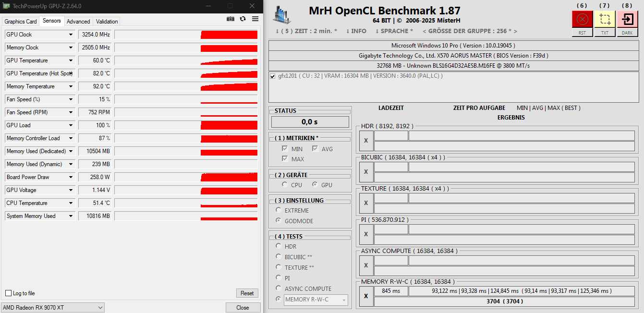Open the Memory Controller Load sensor dropdown
644x313 pixels.
coord(71,138)
